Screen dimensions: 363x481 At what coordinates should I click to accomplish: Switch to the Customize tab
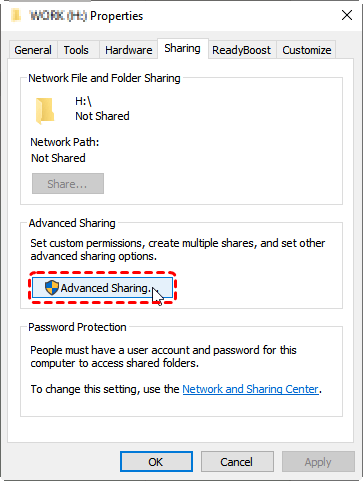point(307,50)
